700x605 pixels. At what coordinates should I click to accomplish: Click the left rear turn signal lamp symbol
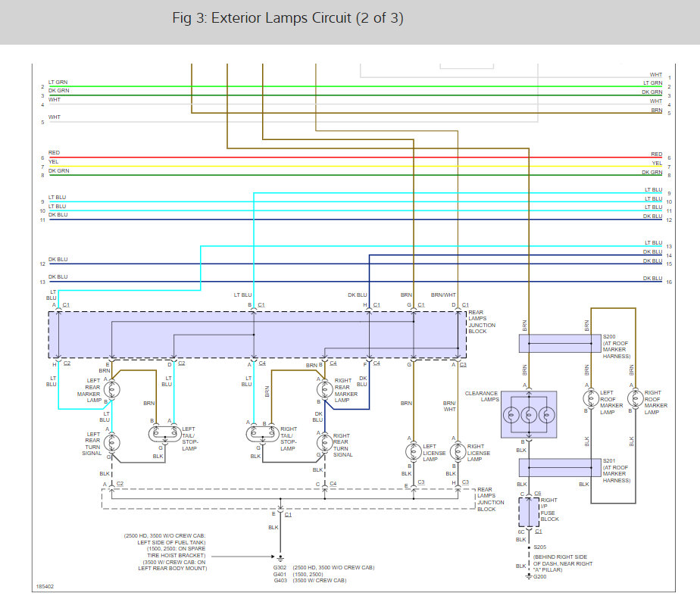coord(112,441)
